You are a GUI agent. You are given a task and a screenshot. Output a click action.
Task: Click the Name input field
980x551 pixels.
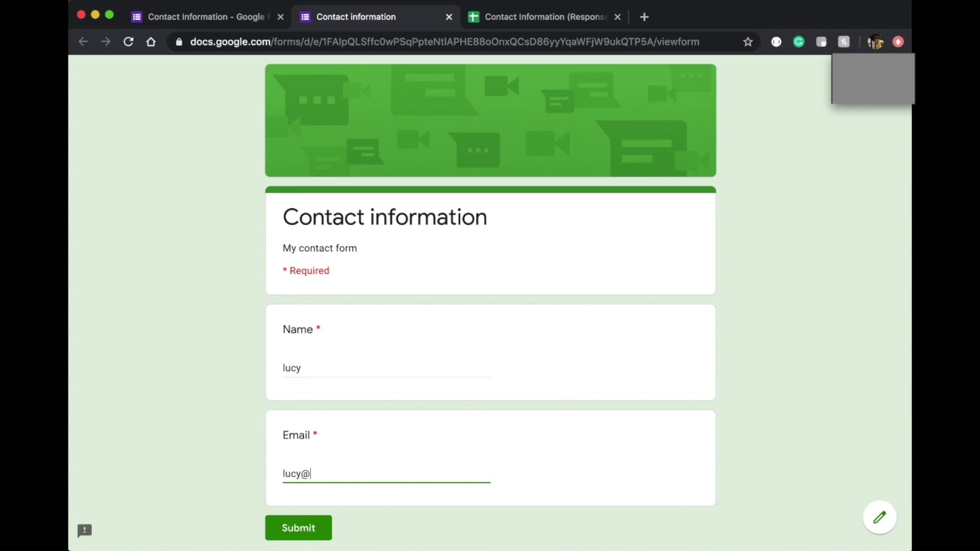point(386,368)
